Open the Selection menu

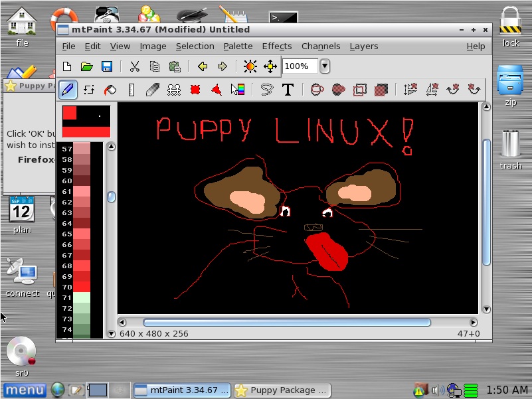click(x=195, y=46)
